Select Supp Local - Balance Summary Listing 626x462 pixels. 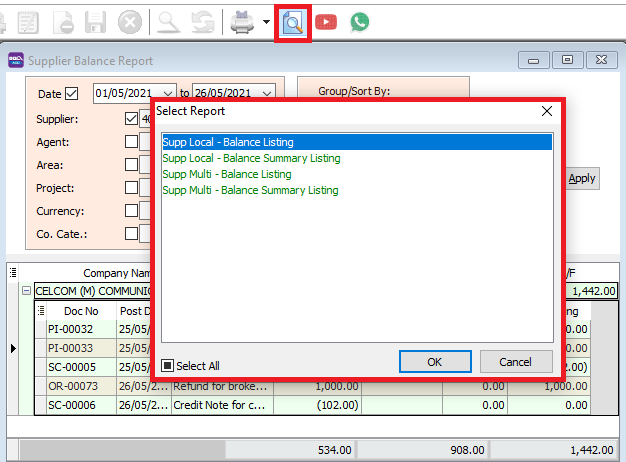(x=251, y=158)
